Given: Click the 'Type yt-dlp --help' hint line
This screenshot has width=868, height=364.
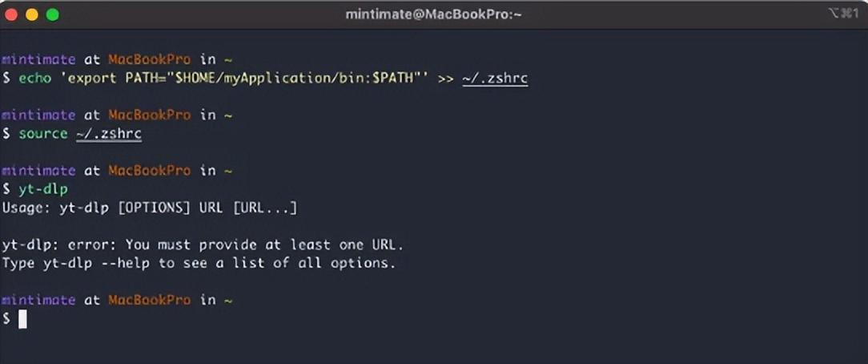Looking at the screenshot, I should tap(199, 263).
